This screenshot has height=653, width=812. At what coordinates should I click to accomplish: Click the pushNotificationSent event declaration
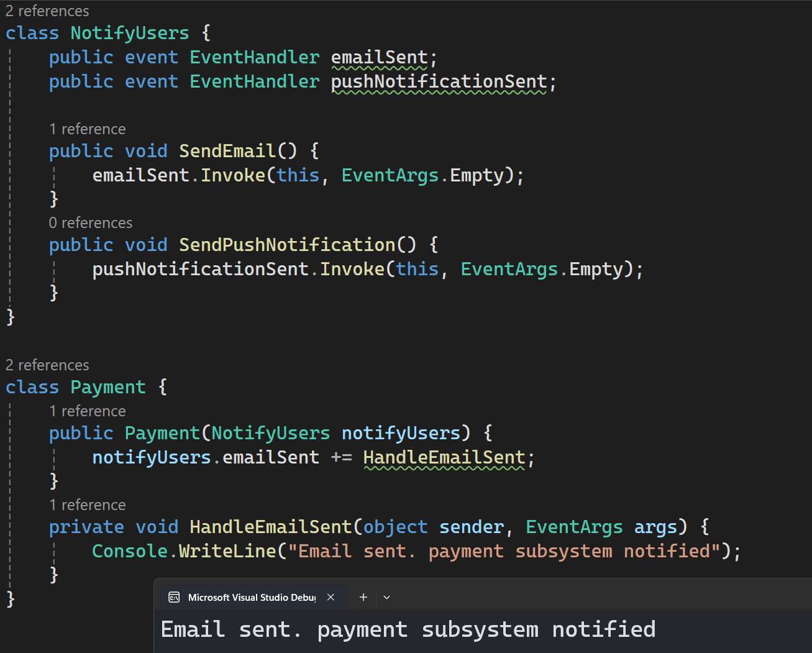439,82
